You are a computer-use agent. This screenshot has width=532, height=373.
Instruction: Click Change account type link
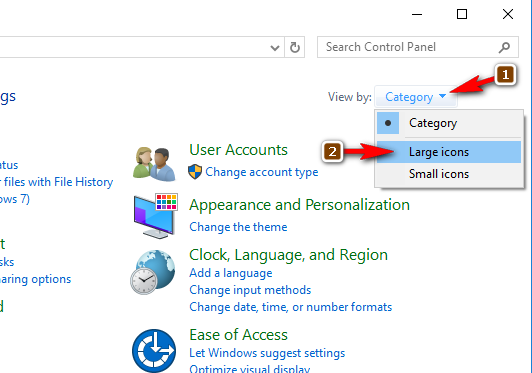(x=262, y=172)
